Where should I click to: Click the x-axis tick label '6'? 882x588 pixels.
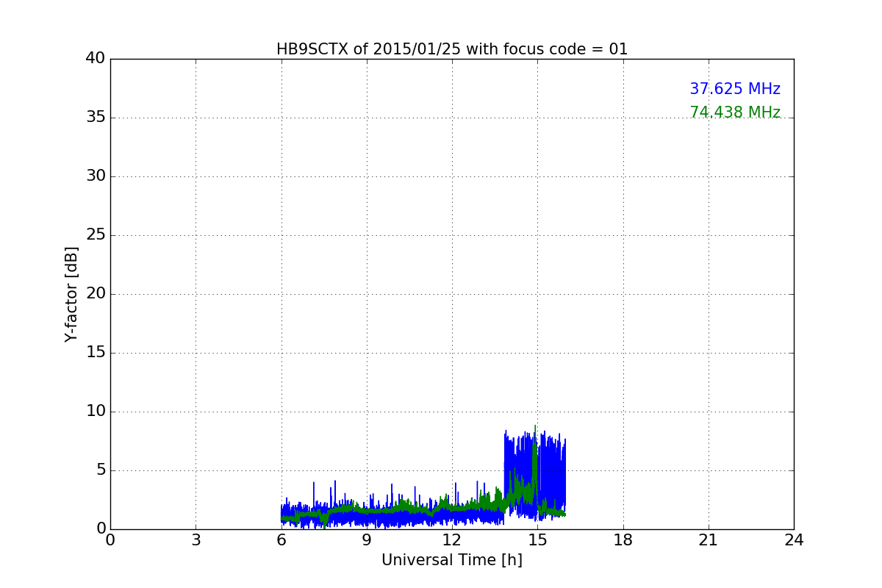tap(282, 540)
